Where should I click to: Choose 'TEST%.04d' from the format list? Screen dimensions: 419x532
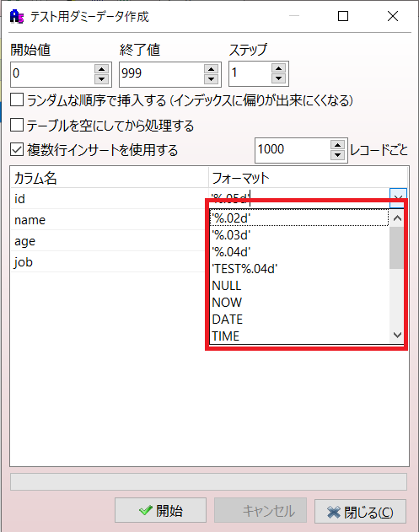(244, 269)
